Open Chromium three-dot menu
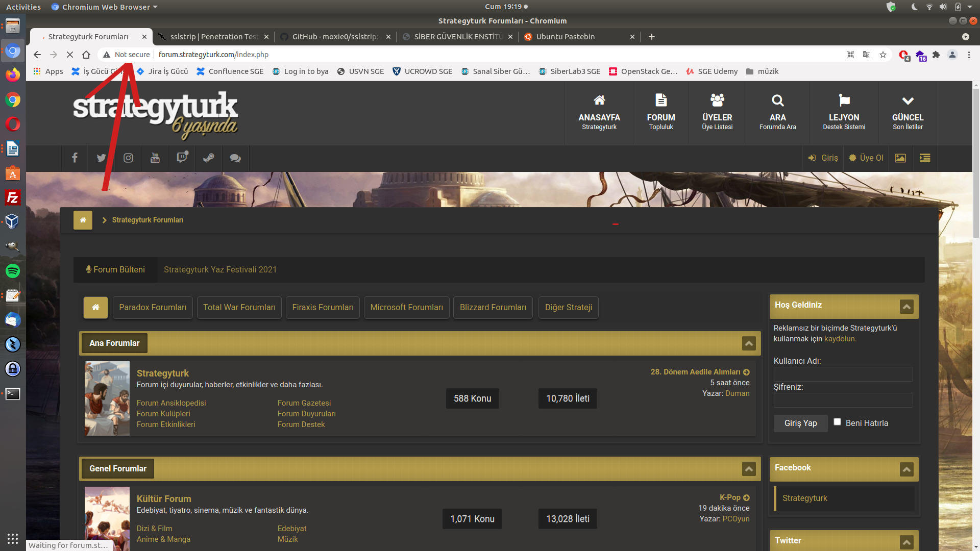 [969, 55]
